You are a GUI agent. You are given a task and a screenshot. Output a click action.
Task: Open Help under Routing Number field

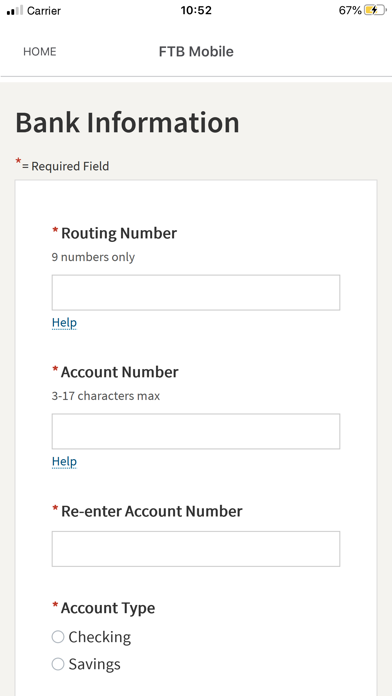pos(64,323)
